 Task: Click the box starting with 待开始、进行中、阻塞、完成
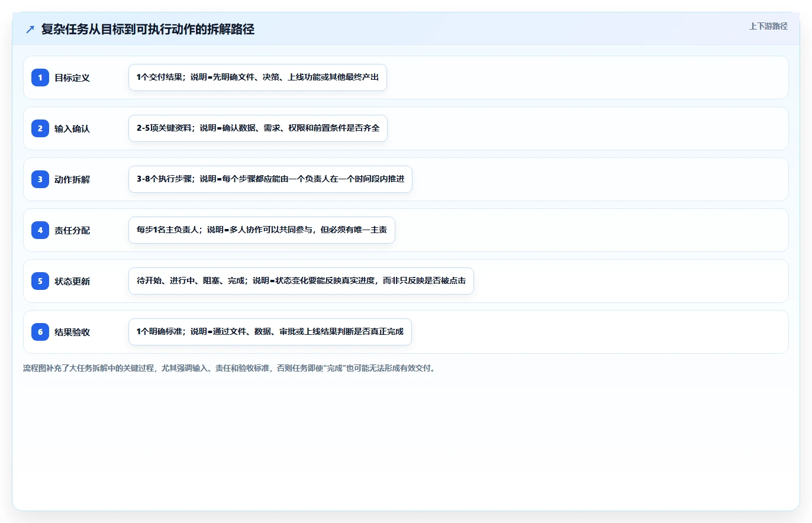[301, 281]
